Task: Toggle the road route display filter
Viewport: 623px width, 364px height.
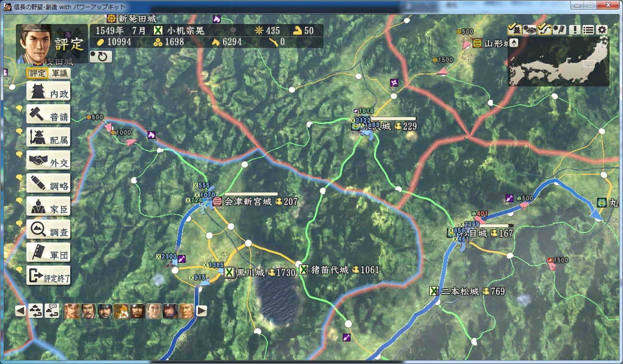Action: 544,29
